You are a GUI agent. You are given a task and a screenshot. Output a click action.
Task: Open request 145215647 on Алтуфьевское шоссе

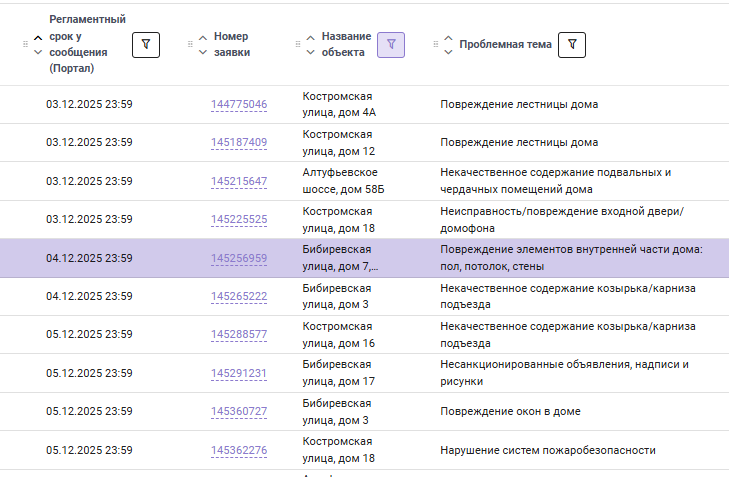point(239,181)
